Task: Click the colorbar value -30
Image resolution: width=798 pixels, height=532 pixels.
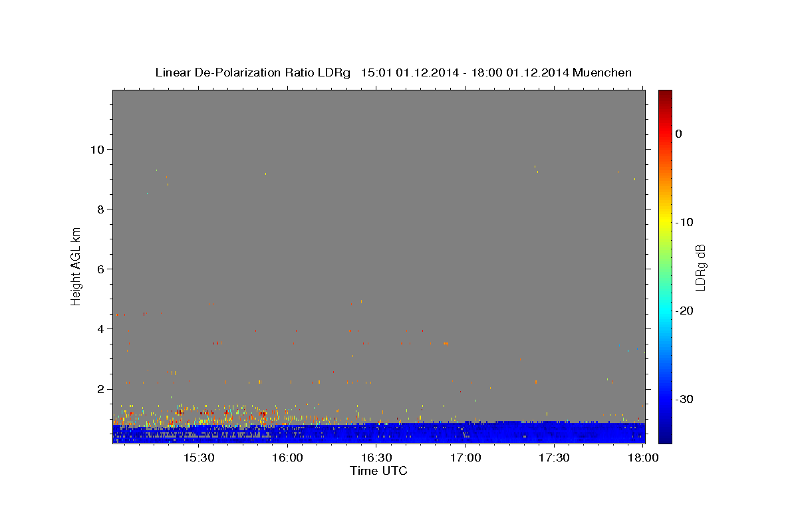Action: (685, 399)
